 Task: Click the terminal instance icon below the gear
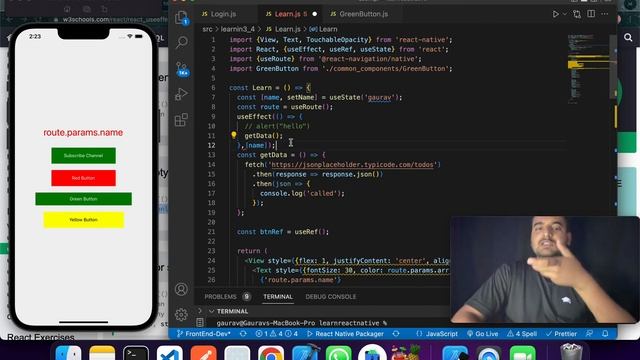point(200,322)
